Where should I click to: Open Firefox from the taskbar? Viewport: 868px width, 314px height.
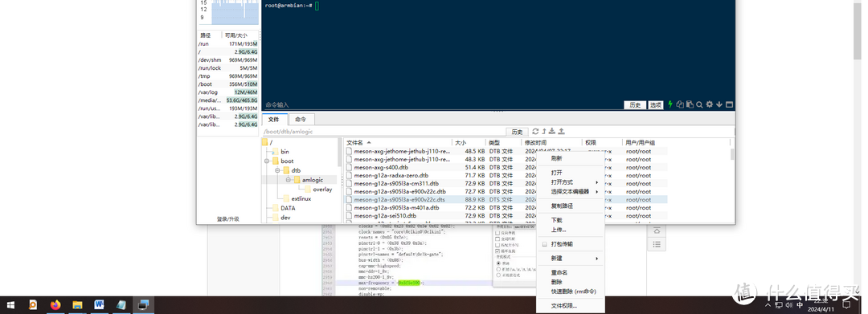click(x=55, y=304)
